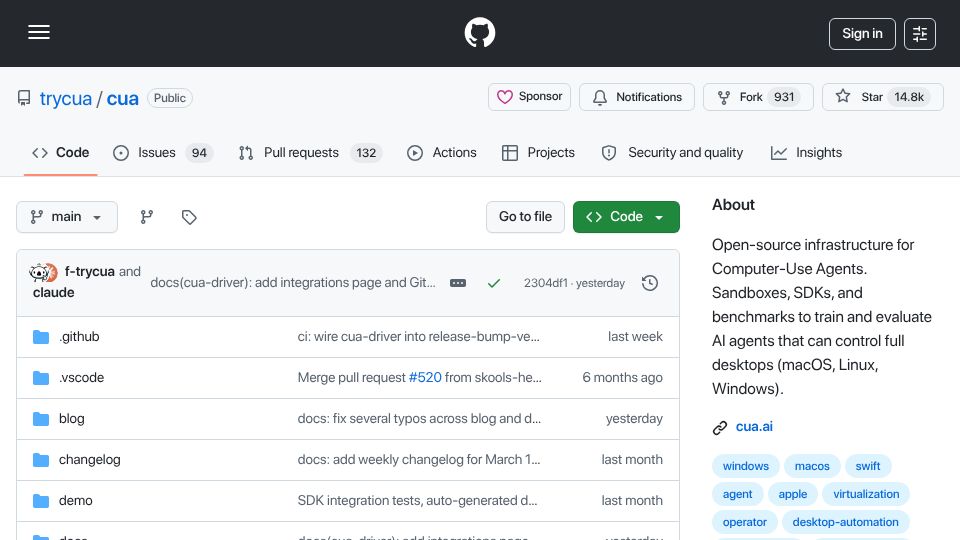Select the macos topic tag
The image size is (960, 540).
812,466
